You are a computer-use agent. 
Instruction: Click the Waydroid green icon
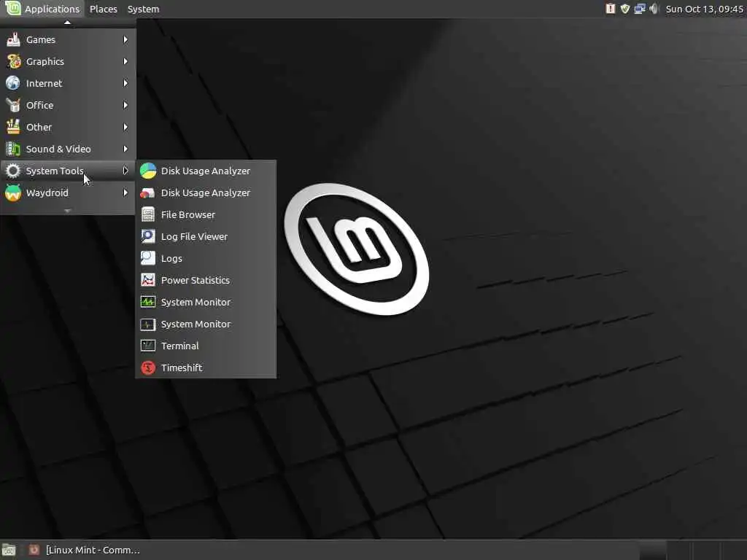tap(13, 192)
